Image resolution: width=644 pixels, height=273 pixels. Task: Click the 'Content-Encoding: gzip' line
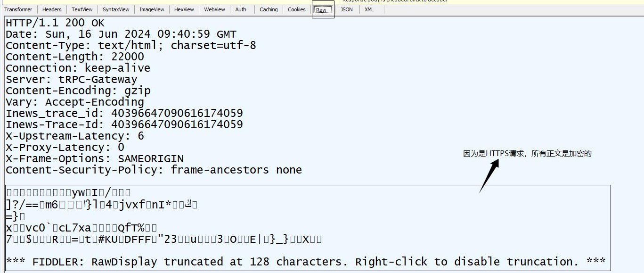[x=78, y=91]
